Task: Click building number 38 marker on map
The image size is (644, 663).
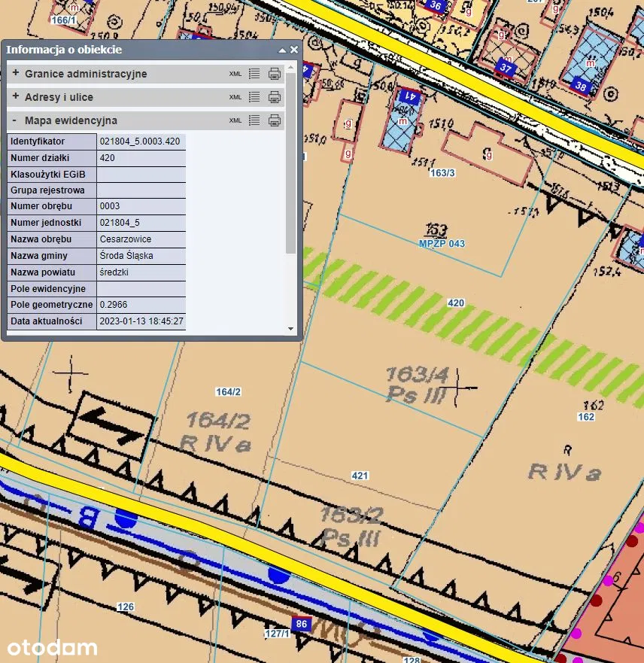Action: point(580,85)
